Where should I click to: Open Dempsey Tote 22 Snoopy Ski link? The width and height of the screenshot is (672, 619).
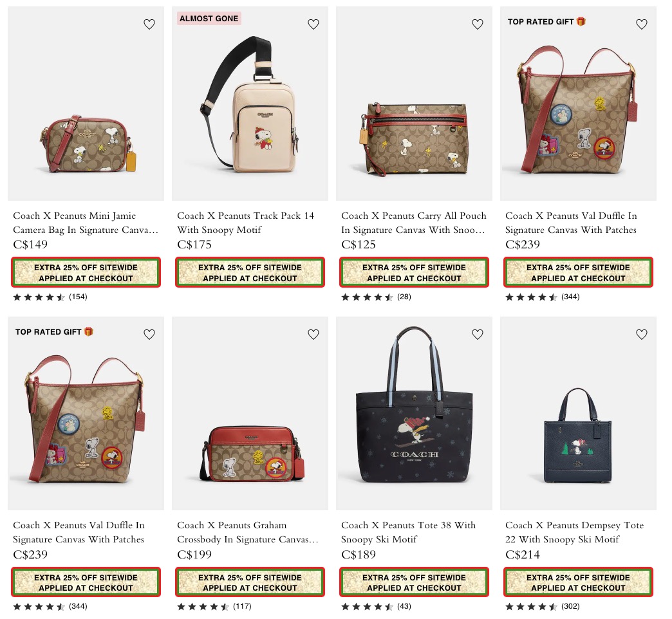coord(574,532)
